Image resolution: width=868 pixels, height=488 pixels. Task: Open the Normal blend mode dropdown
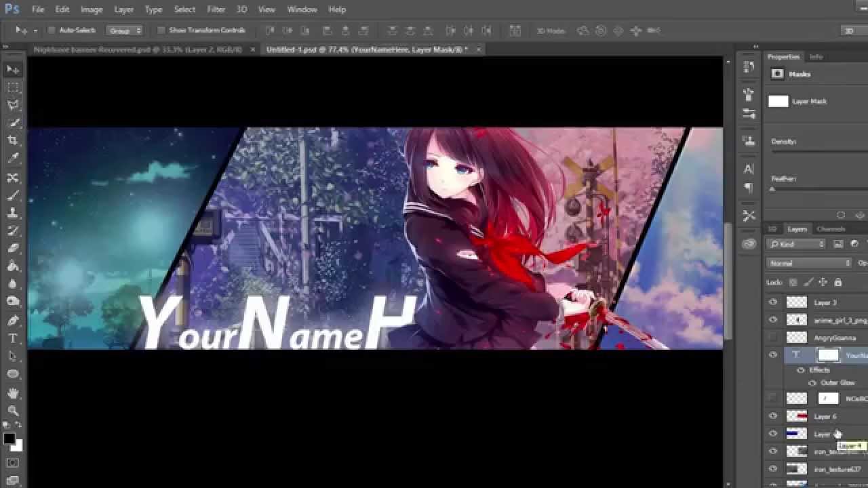click(810, 263)
